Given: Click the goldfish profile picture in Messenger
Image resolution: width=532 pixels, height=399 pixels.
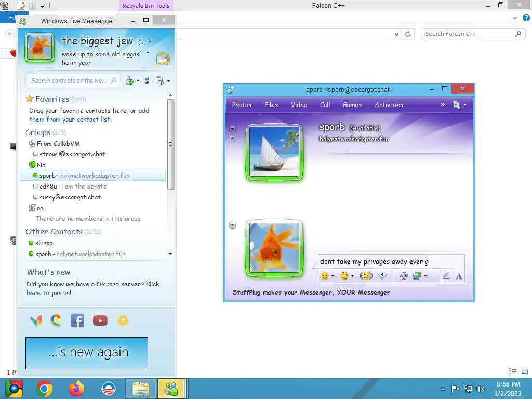Looking at the screenshot, I should point(39,48).
